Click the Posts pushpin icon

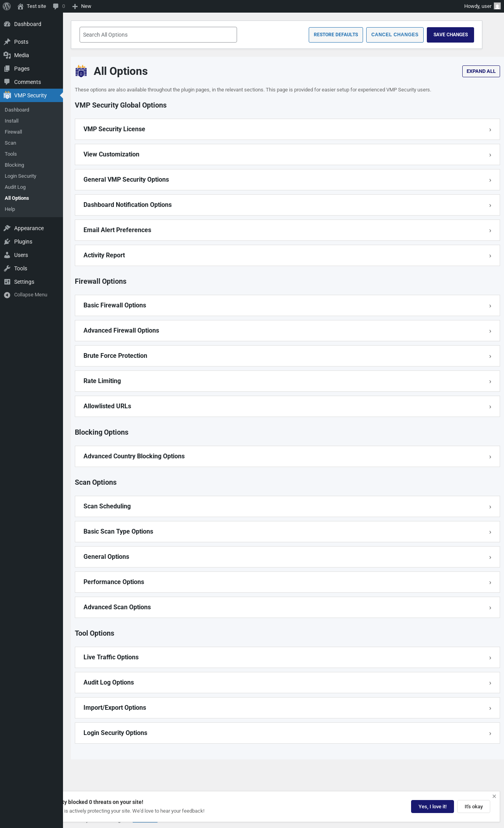pos(7,42)
